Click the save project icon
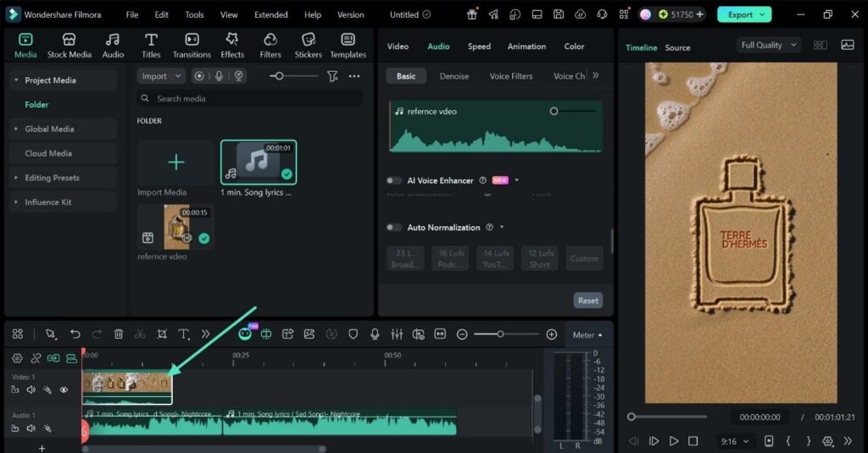This screenshot has width=868, height=453. 558,15
